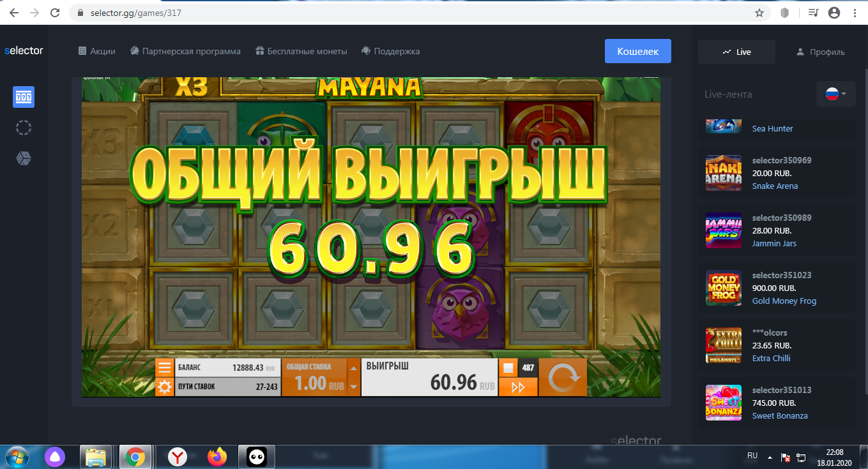Open the slots section in sidebar

click(x=24, y=97)
